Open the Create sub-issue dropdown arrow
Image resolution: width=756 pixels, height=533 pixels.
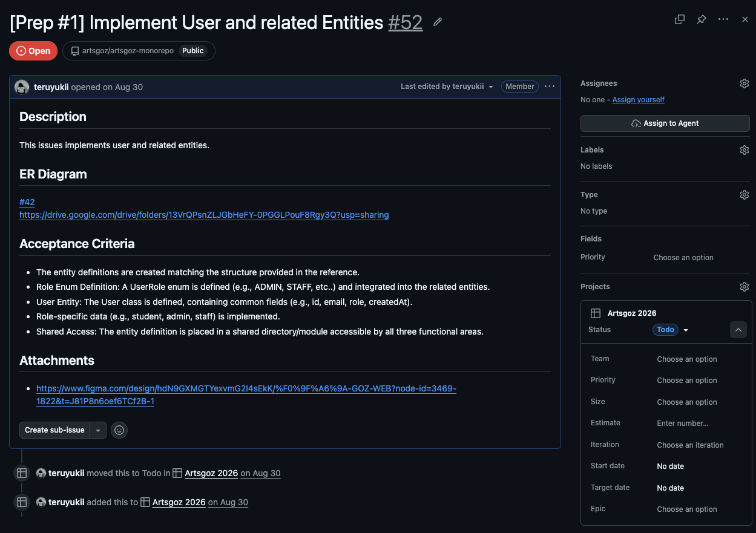98,430
